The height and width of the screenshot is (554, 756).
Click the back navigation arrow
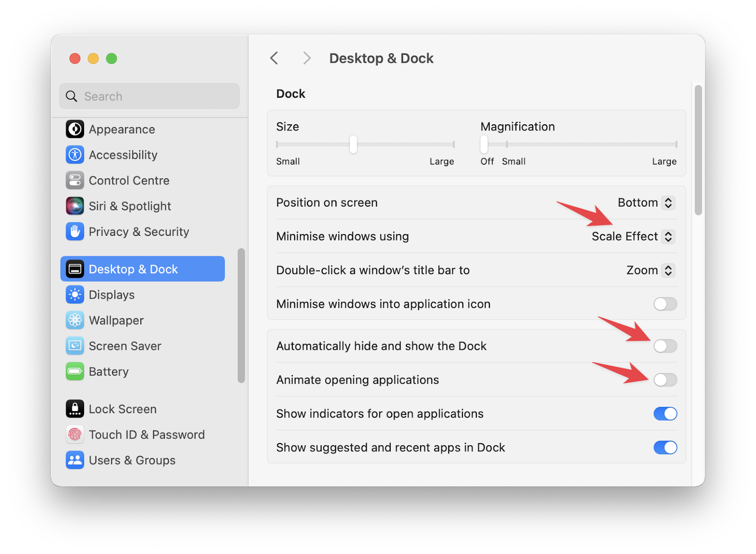[x=274, y=58]
